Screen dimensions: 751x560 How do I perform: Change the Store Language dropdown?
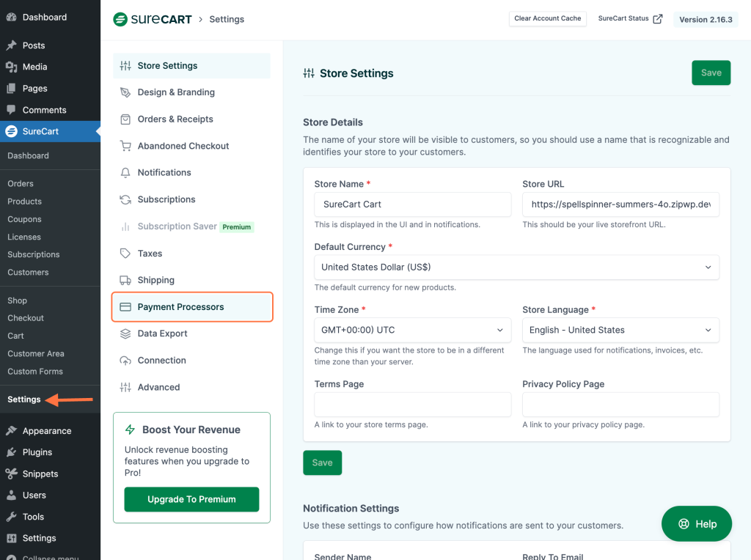[620, 330]
